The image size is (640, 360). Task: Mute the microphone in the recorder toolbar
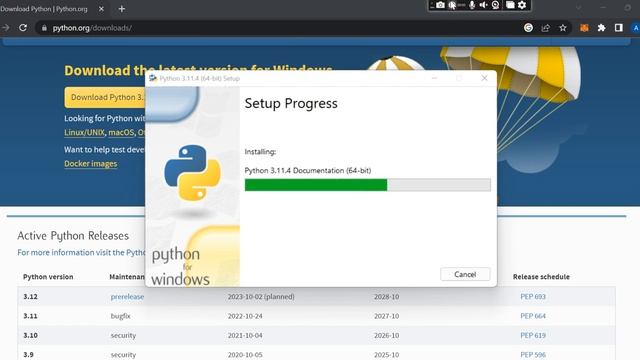[472, 5]
